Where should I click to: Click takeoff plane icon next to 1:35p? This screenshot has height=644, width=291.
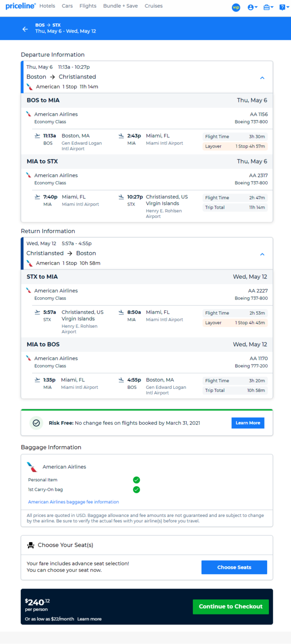click(37, 380)
